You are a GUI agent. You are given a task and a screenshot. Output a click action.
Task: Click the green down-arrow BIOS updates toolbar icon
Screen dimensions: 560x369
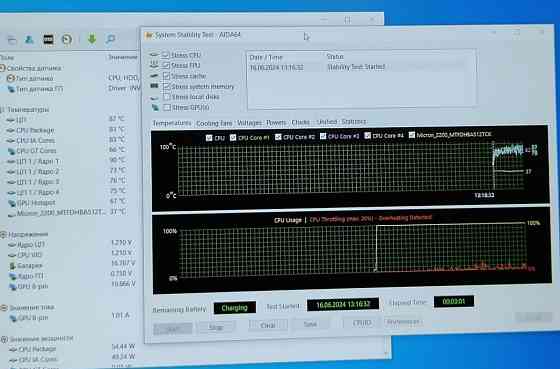click(x=92, y=39)
